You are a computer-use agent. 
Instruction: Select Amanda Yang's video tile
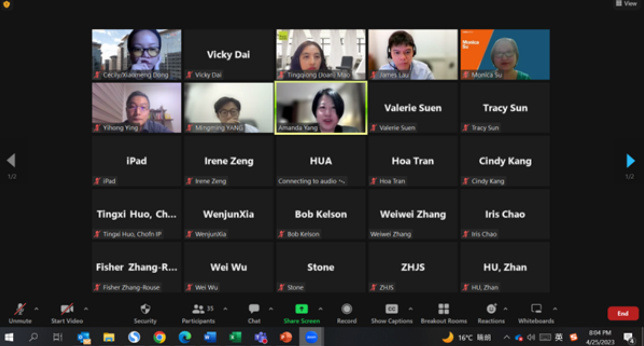click(x=321, y=108)
